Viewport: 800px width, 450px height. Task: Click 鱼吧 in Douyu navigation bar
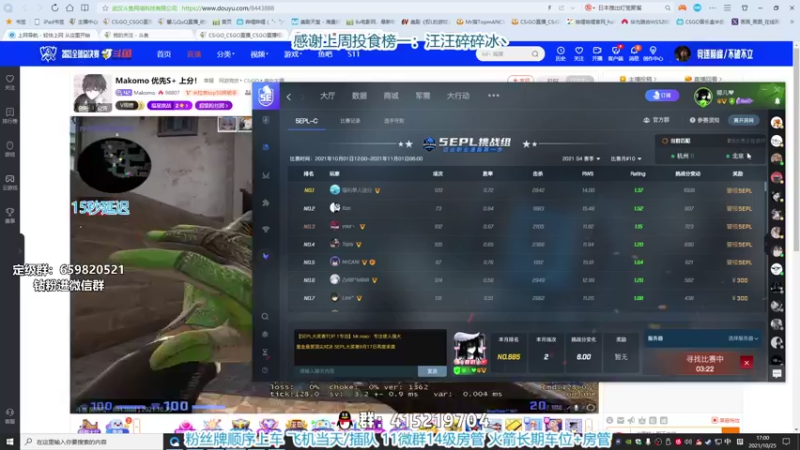click(x=325, y=54)
